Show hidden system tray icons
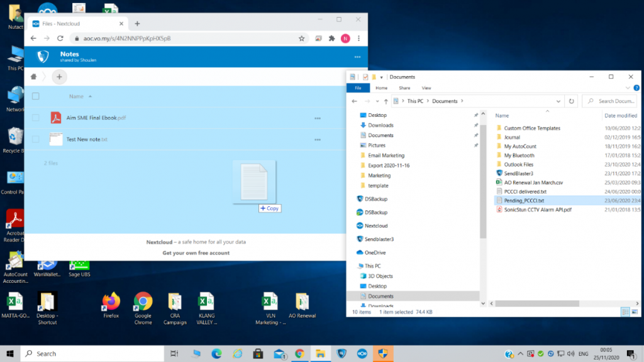 click(520, 354)
